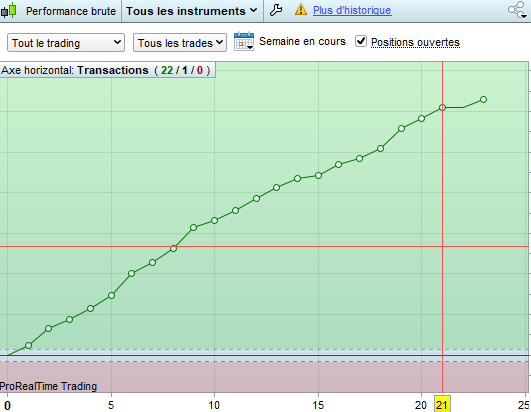Open the Tout le trading dropdown

[x=66, y=43]
